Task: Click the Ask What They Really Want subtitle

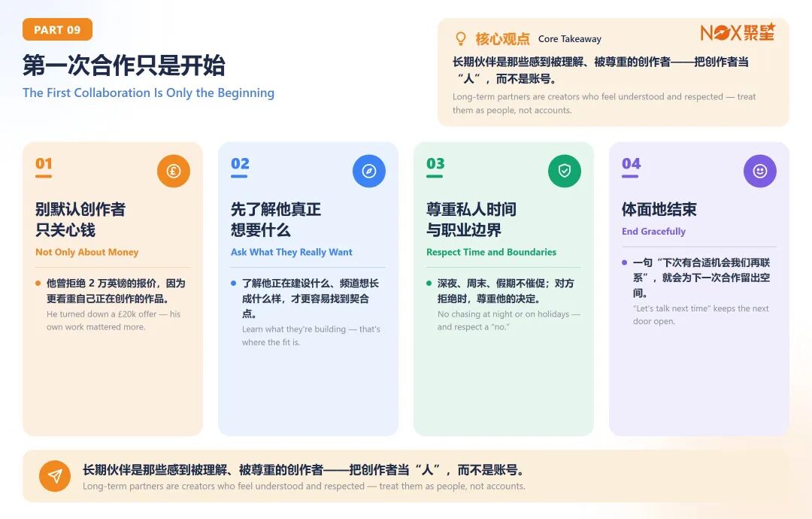Action: click(292, 252)
